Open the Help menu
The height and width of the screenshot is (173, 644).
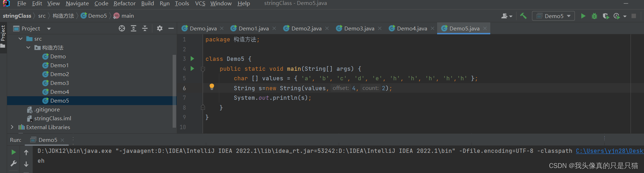pos(244,4)
